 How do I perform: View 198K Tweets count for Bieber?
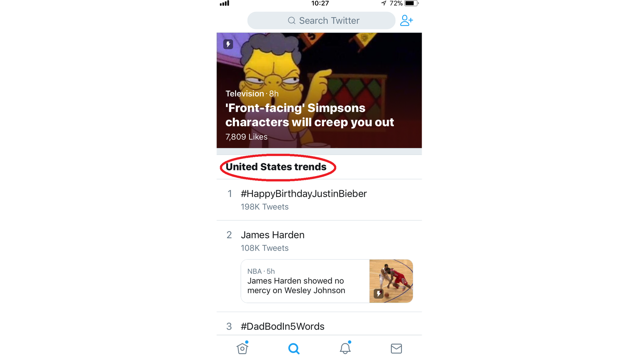[x=264, y=206]
